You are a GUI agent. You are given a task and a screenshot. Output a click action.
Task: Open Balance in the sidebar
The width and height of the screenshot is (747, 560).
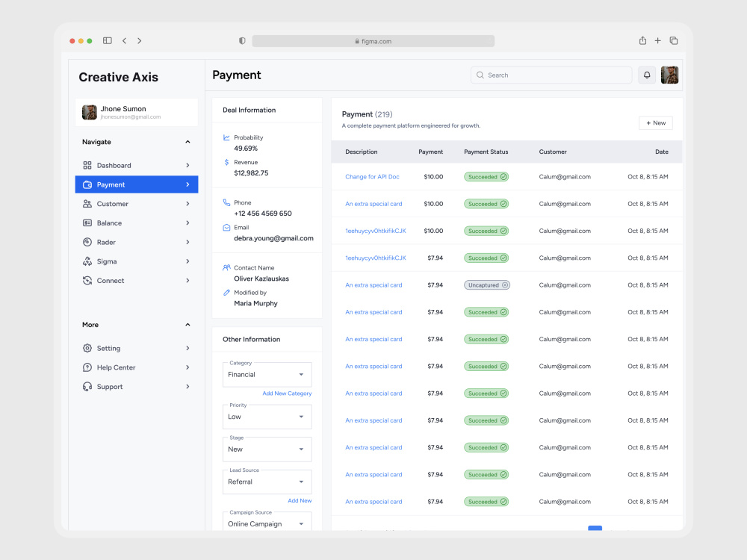coord(137,223)
